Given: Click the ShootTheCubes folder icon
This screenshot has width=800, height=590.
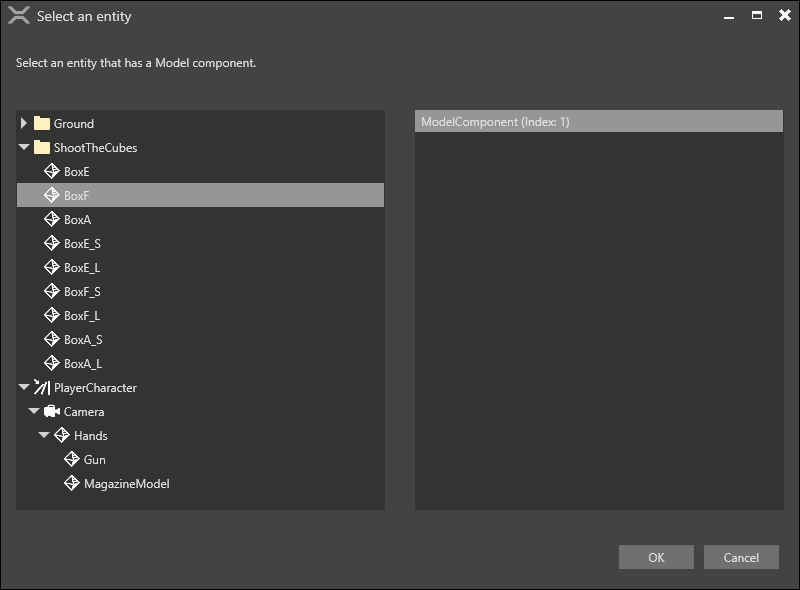Looking at the screenshot, I should [42, 148].
